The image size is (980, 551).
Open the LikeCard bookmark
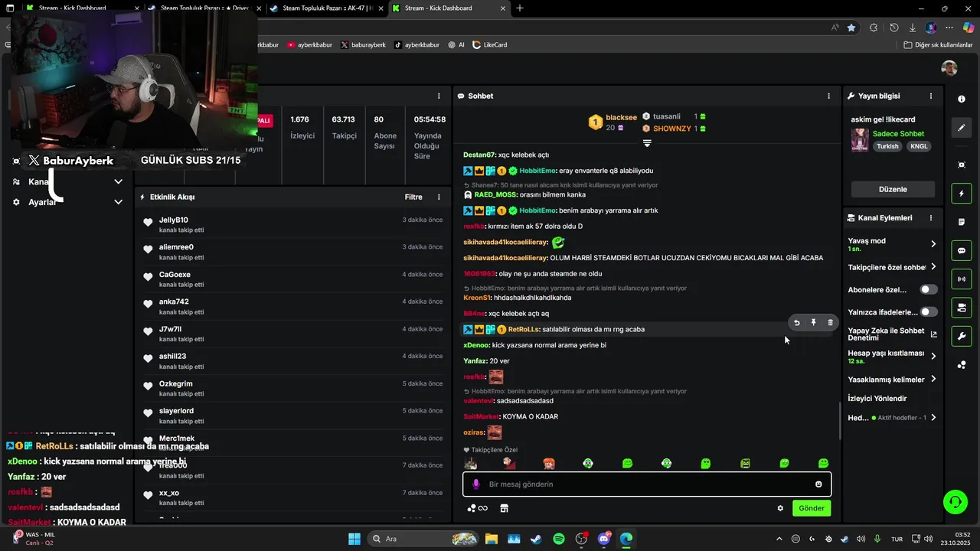[x=490, y=45]
